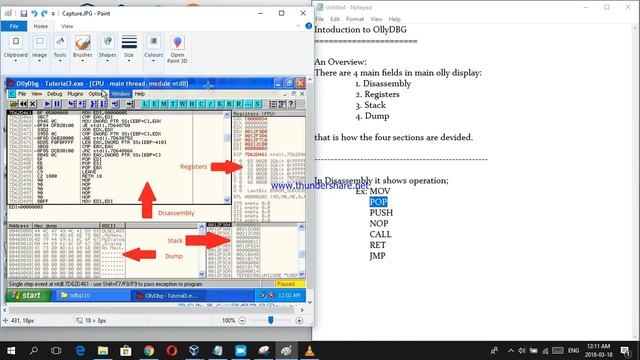This screenshot has width=640, height=360.
Task: Open Opera browser from the taskbar
Action: click(x=172, y=351)
